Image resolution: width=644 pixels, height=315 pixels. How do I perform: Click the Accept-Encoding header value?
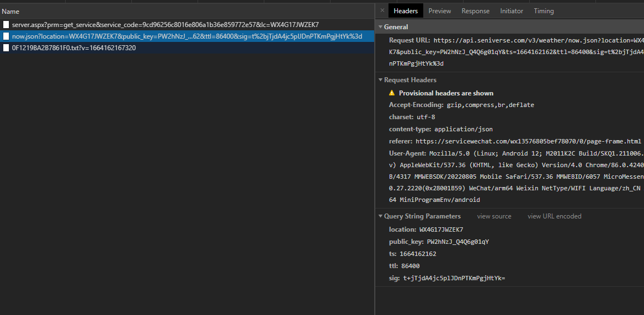click(491, 105)
